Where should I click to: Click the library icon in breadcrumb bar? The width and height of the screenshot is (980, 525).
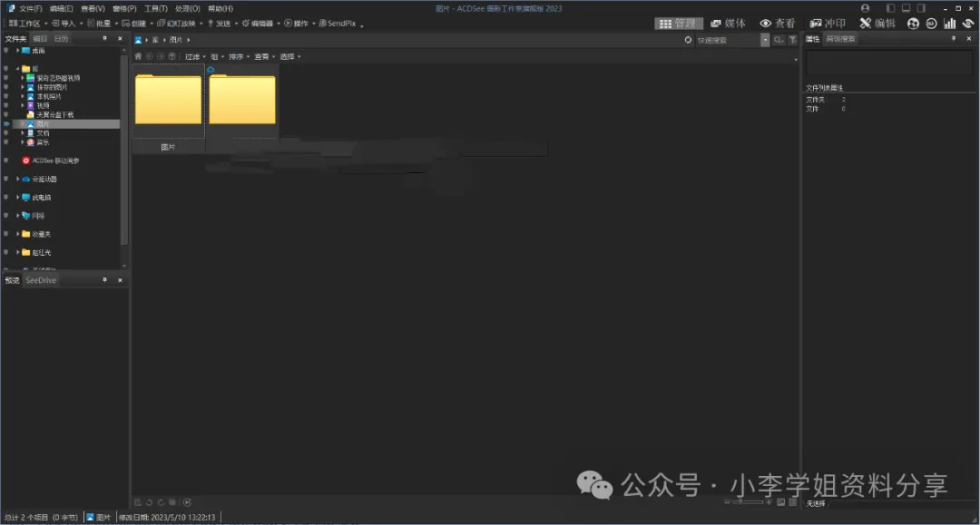[x=138, y=40]
